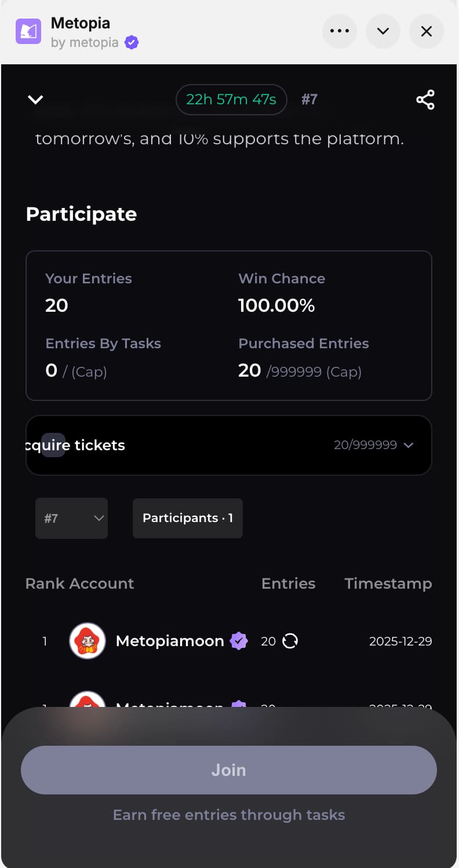Screen dimensions: 459x868
Task: Close the Metopia mini app
Action: pos(427,31)
